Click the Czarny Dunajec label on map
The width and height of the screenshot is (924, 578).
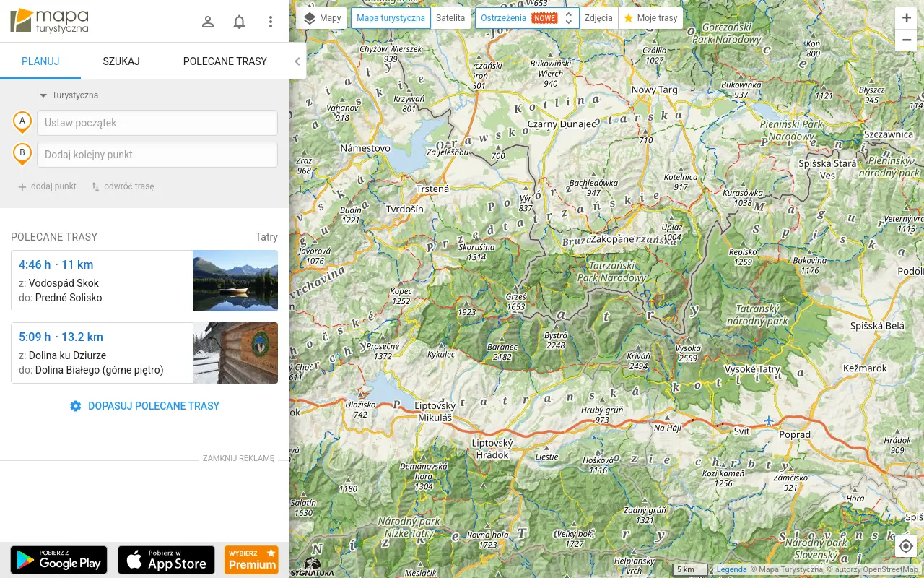(562, 124)
